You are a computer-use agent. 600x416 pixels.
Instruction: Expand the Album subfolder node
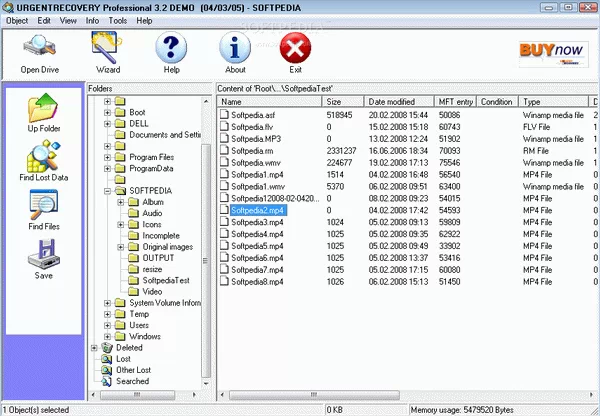point(121,202)
